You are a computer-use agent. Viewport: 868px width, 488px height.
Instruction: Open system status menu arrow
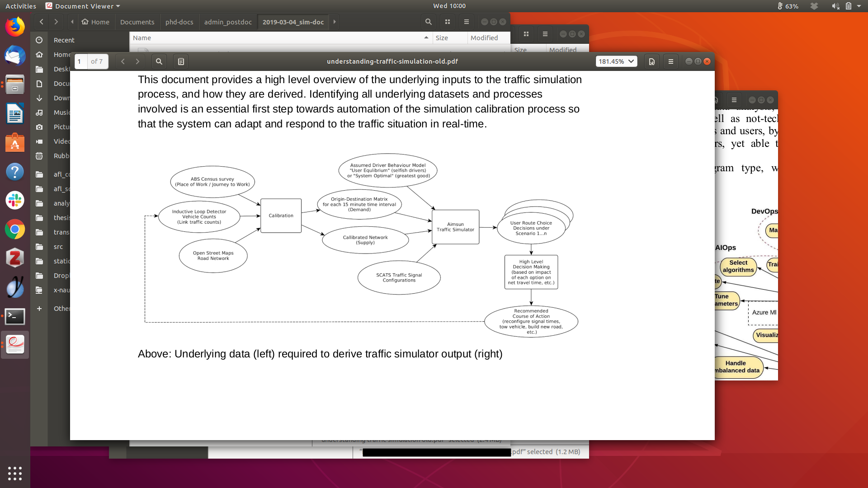click(859, 6)
